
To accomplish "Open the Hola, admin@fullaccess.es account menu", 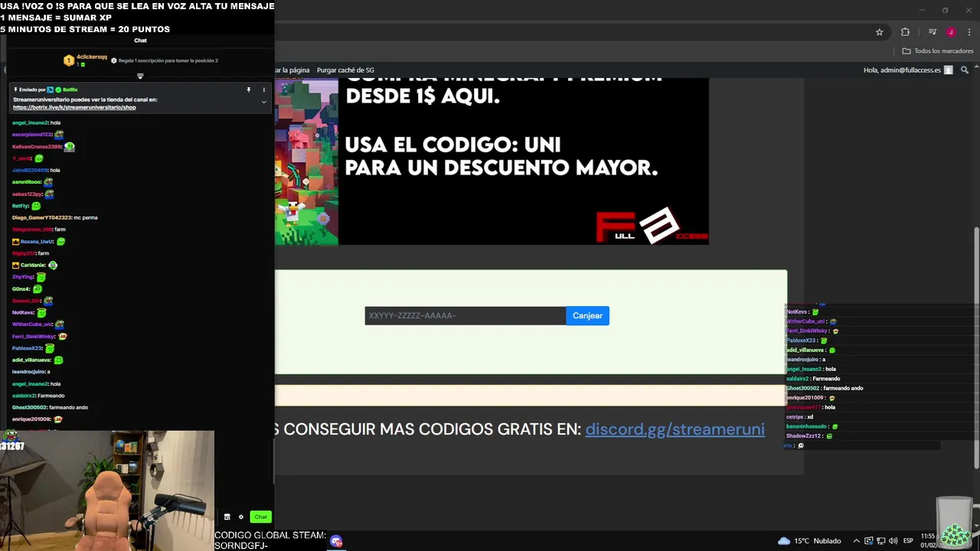I will coord(908,70).
